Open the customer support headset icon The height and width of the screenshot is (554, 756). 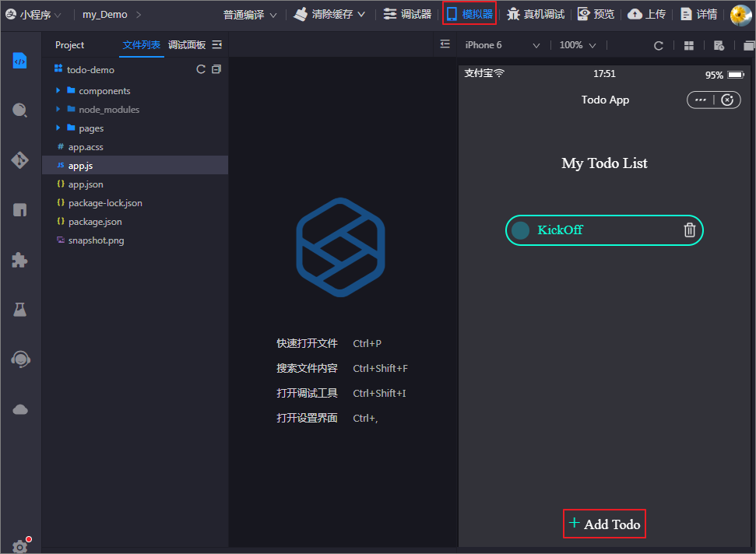click(x=20, y=359)
